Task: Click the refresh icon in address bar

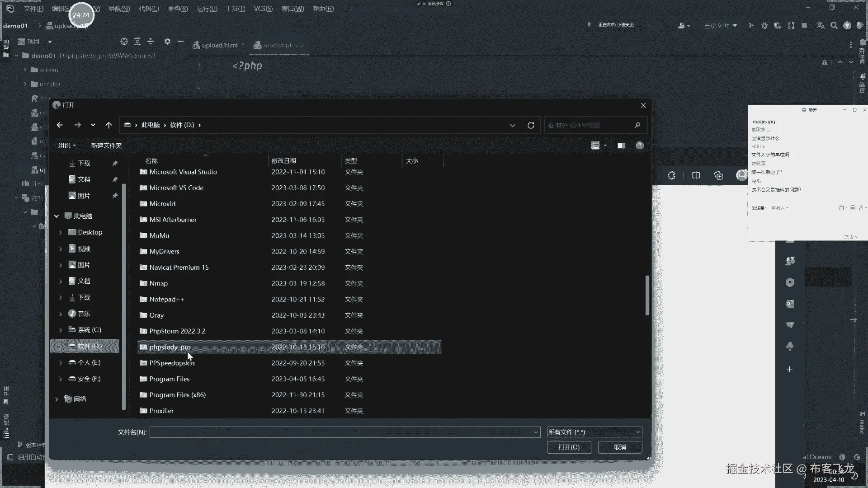Action: click(x=531, y=125)
